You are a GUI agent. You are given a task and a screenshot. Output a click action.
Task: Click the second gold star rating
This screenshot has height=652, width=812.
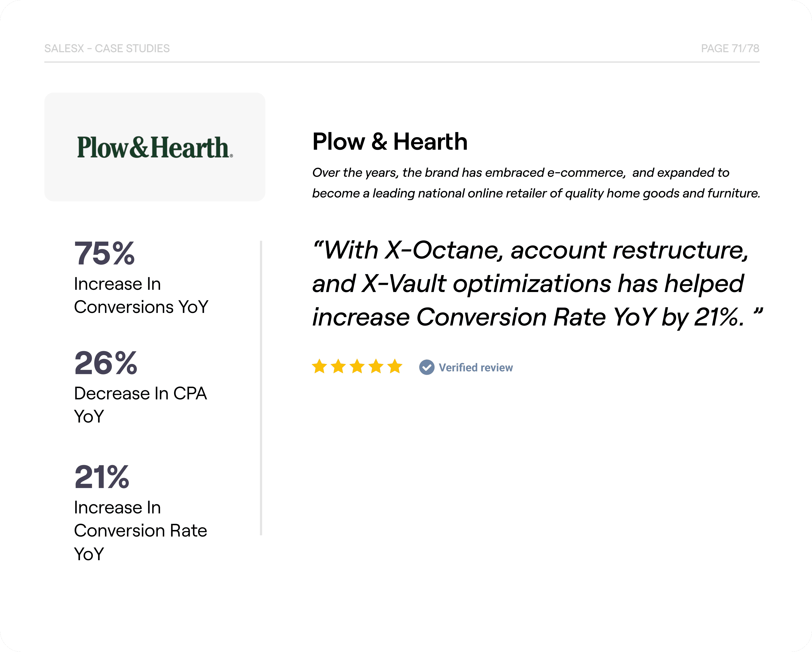click(x=338, y=366)
